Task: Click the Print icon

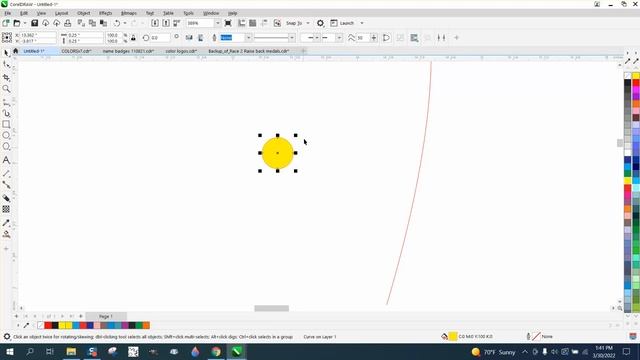Action: point(68,23)
